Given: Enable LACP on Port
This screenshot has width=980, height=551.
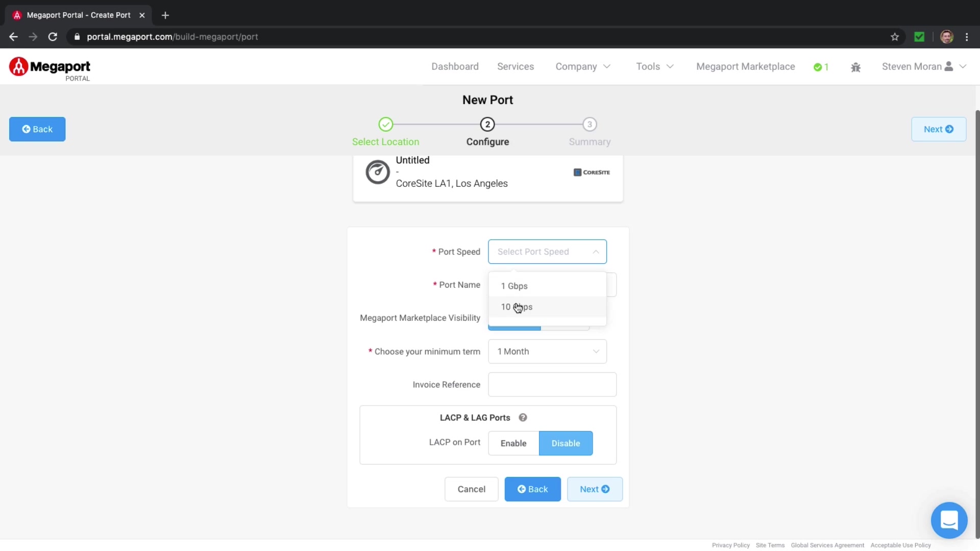Looking at the screenshot, I should (x=513, y=443).
